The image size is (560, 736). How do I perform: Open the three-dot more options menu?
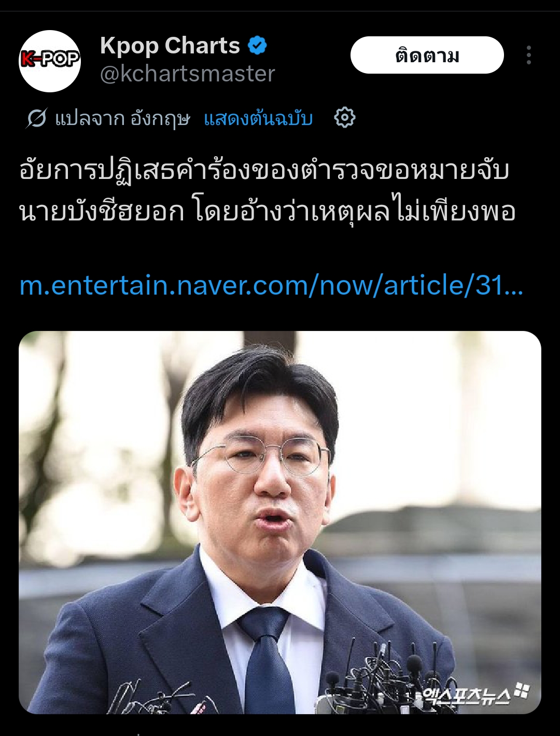(528, 55)
